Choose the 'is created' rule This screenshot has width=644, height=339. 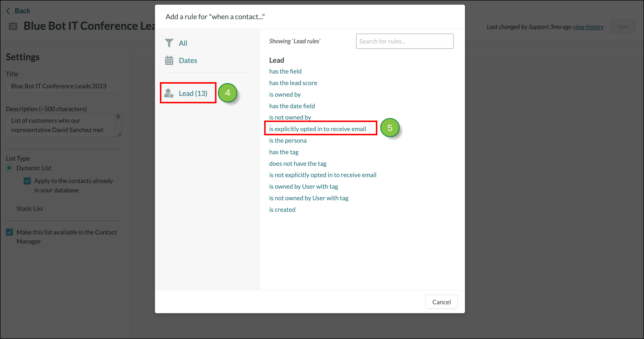(x=282, y=209)
